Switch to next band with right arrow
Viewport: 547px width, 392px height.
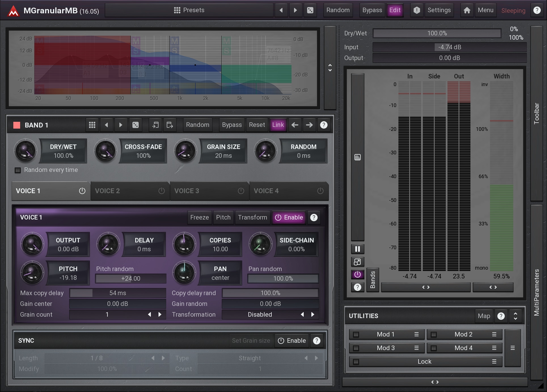(x=309, y=125)
